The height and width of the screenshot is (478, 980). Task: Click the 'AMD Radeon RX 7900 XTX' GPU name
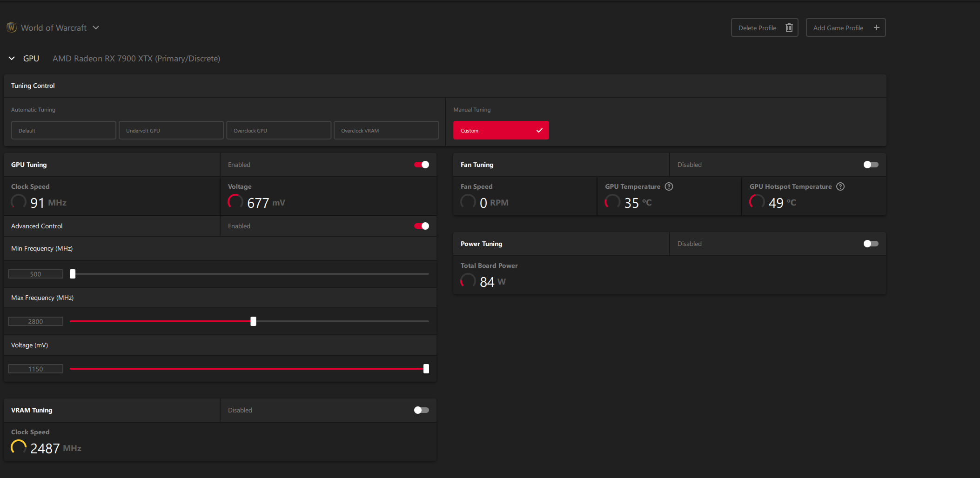pyautogui.click(x=136, y=59)
